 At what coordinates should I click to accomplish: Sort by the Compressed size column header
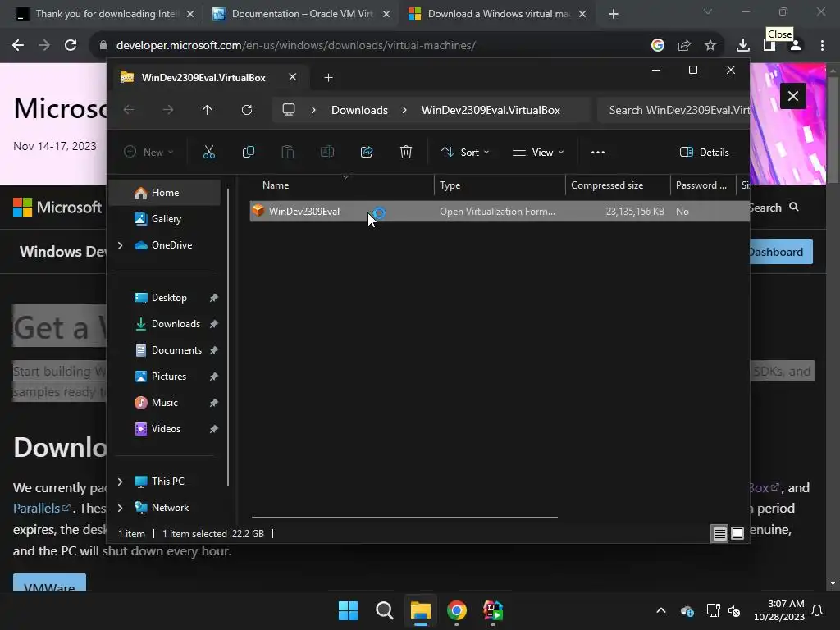click(618, 185)
